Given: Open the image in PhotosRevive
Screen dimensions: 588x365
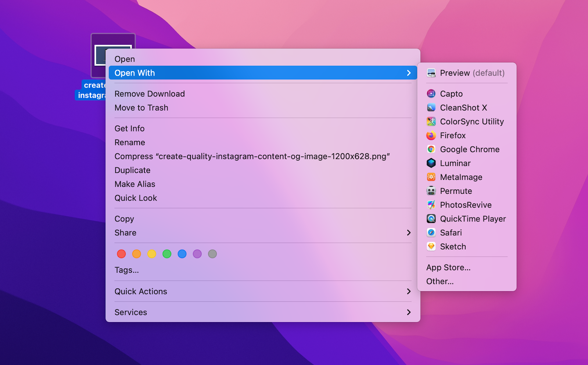Looking at the screenshot, I should [x=466, y=205].
